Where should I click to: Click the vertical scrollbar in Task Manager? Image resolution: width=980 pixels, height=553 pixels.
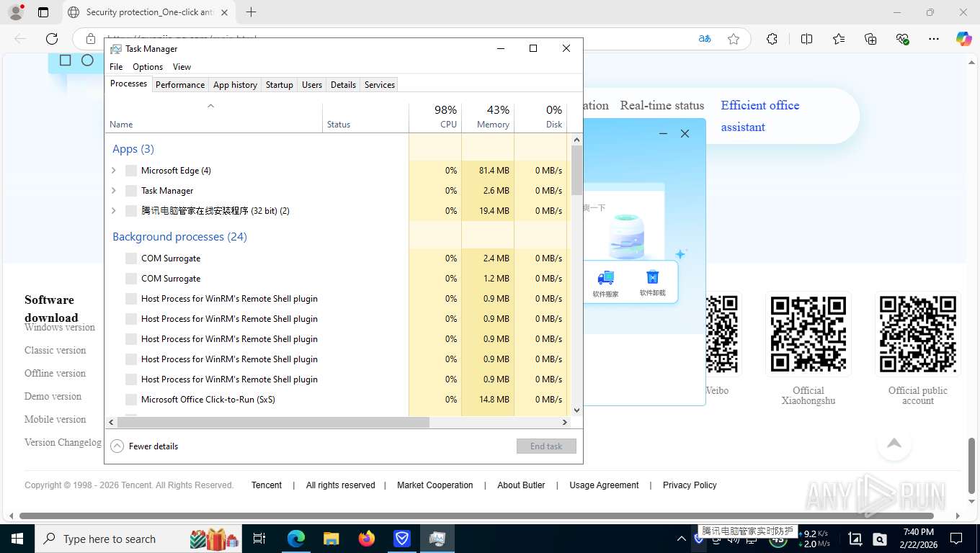pyautogui.click(x=576, y=171)
